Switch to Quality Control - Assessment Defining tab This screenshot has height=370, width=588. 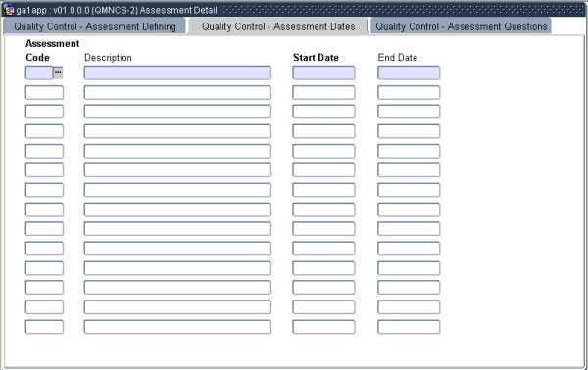pyautogui.click(x=95, y=26)
